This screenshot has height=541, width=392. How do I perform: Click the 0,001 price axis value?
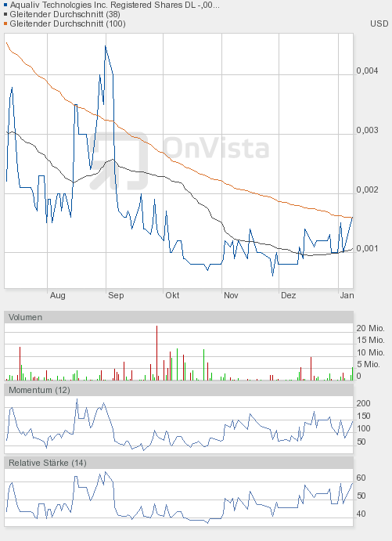pyautogui.click(x=367, y=248)
